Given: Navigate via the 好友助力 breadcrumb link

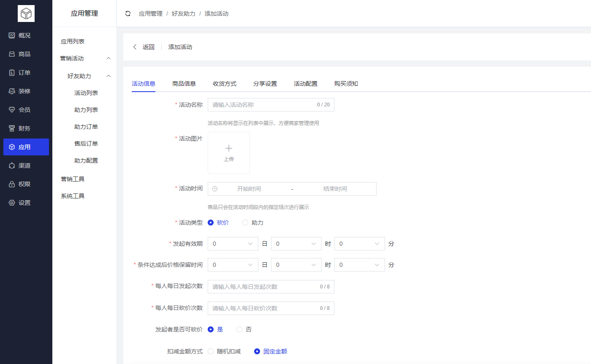Looking at the screenshot, I should 183,13.
